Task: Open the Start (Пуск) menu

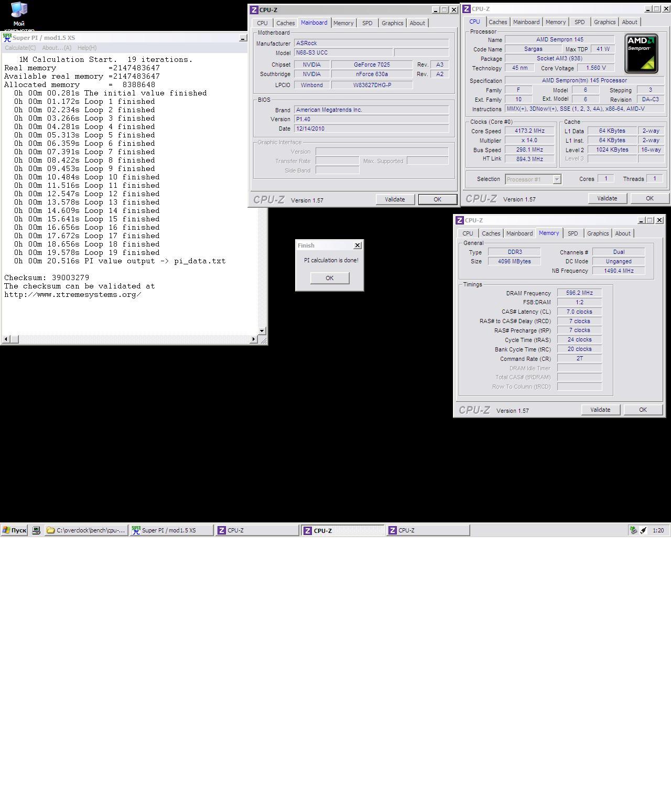Action: (x=14, y=530)
